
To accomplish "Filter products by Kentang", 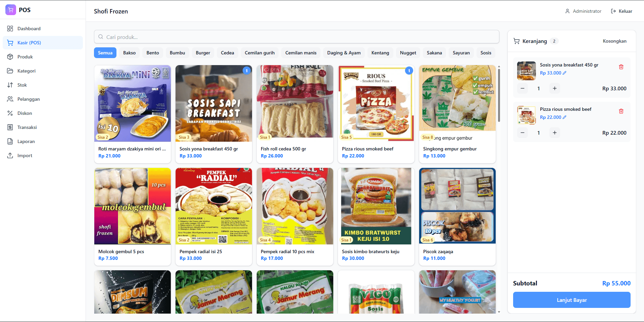I will 380,53.
